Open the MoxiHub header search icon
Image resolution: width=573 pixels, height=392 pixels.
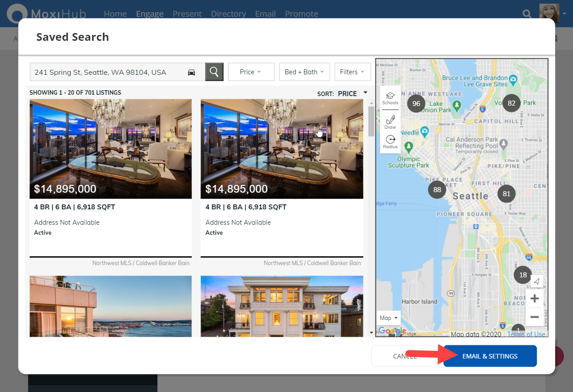click(527, 14)
